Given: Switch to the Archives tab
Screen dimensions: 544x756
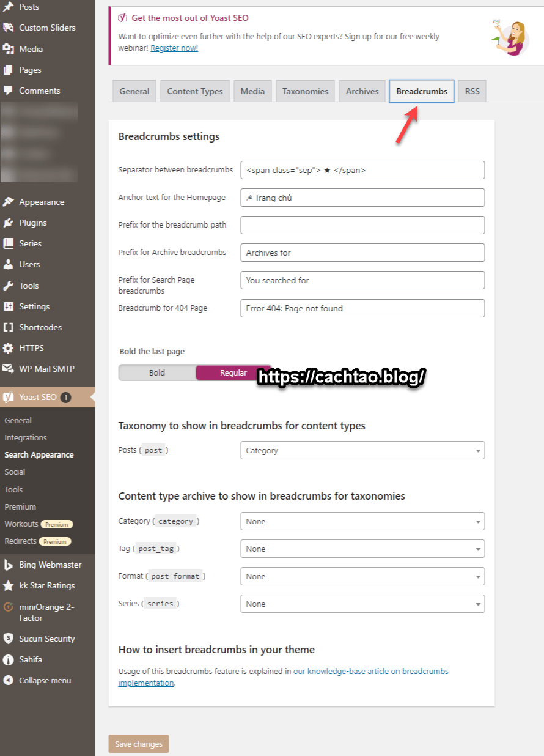Looking at the screenshot, I should click(362, 91).
